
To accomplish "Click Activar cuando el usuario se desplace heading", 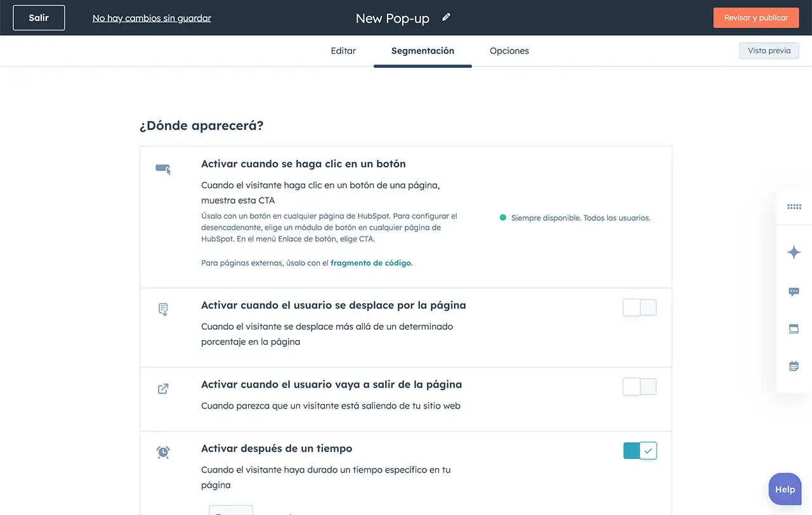I will pyautogui.click(x=334, y=305).
